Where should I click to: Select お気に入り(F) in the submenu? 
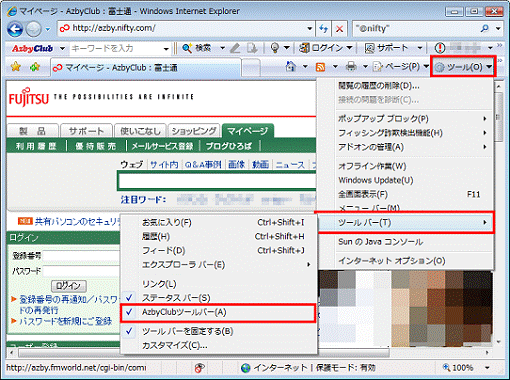(218, 222)
